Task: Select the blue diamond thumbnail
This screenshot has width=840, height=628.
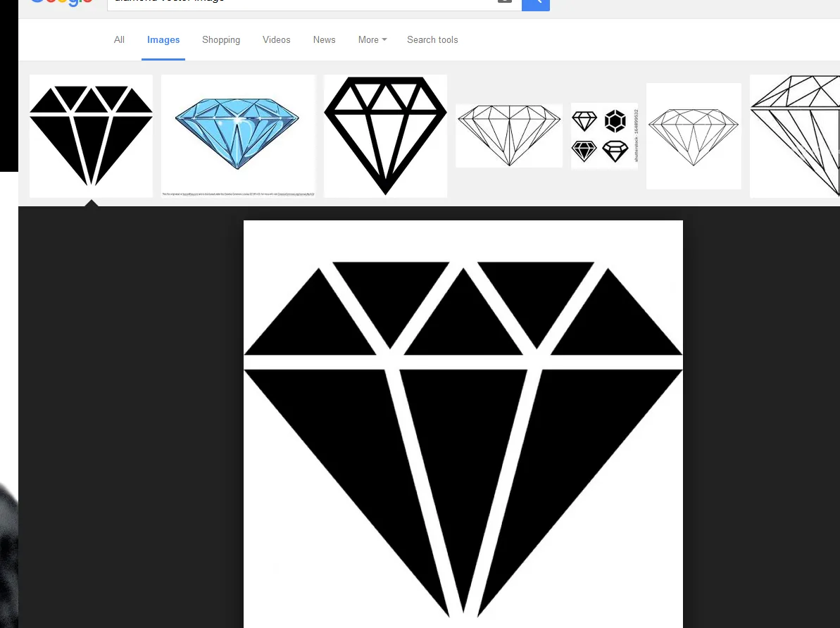Action: coord(239,136)
